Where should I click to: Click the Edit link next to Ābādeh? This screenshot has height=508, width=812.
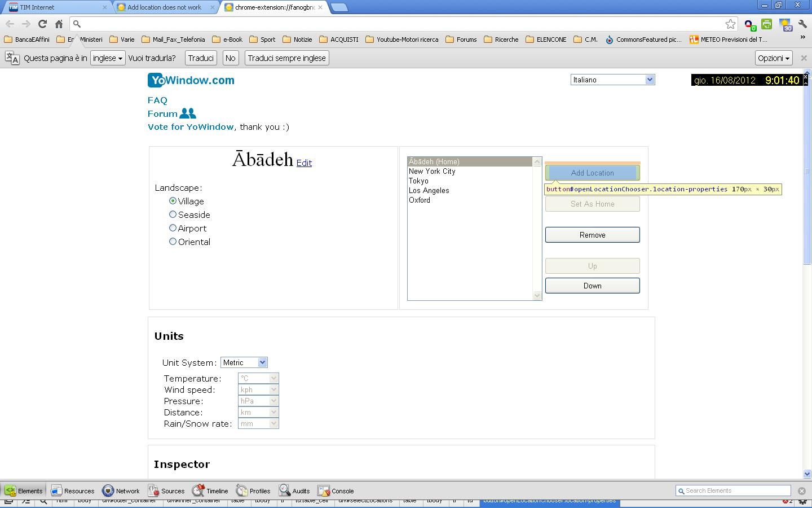coord(304,163)
